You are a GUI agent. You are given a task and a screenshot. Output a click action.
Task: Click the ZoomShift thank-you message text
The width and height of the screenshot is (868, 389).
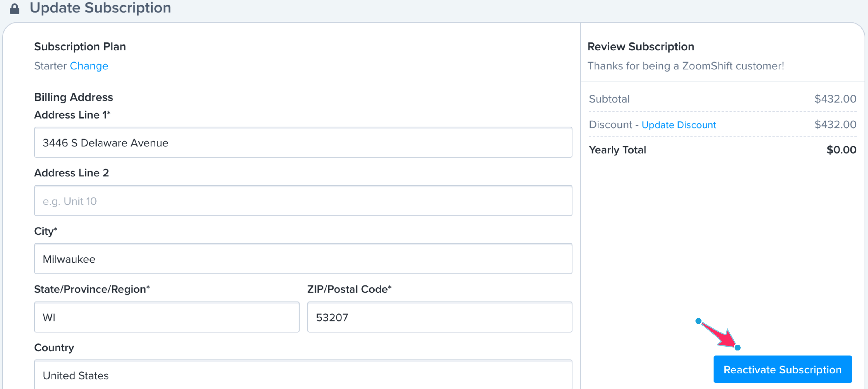pyautogui.click(x=685, y=66)
